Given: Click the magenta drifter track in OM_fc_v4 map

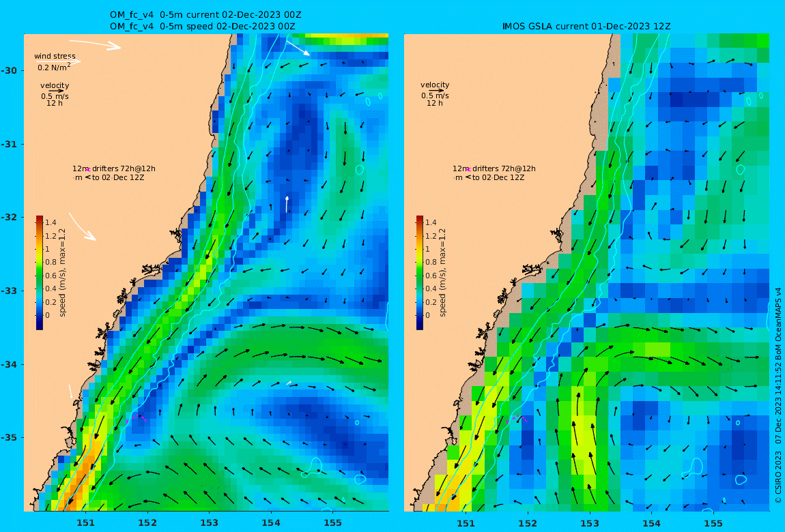Looking at the screenshot, I should [x=136, y=418].
